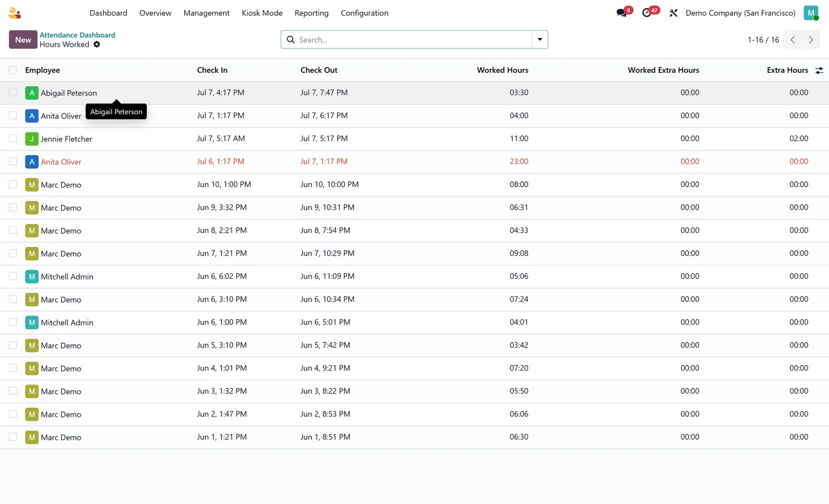Click Mitchell Admin avatar in Jun 6, 6:02 PM row

pyautogui.click(x=31, y=277)
